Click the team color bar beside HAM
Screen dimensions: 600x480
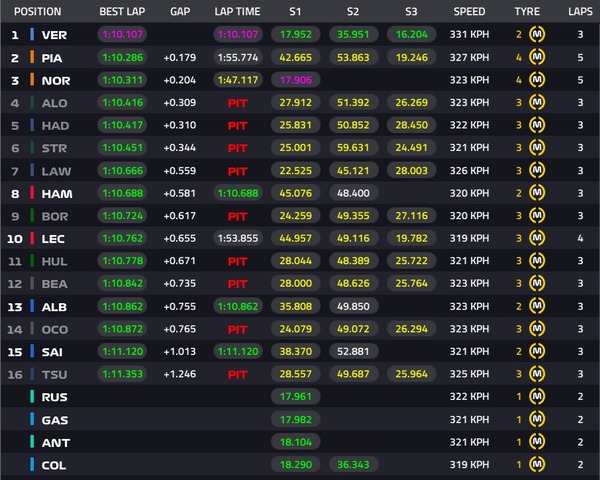(x=33, y=194)
